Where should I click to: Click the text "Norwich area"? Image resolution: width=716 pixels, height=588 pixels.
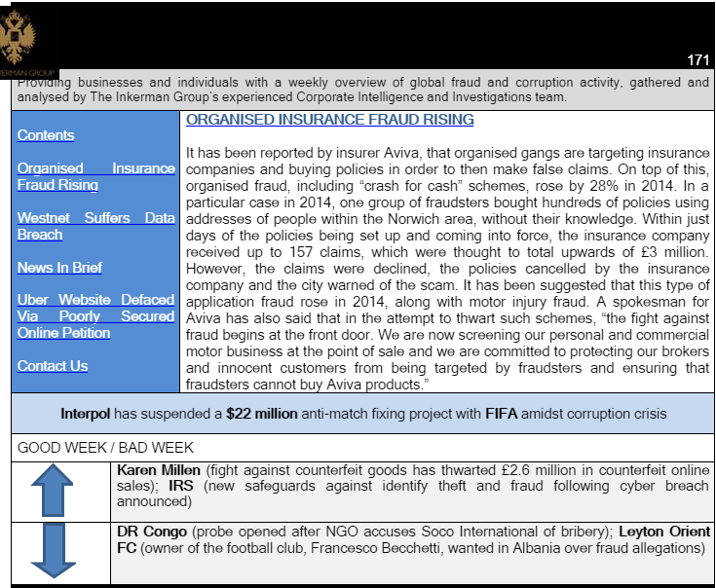(x=432, y=219)
